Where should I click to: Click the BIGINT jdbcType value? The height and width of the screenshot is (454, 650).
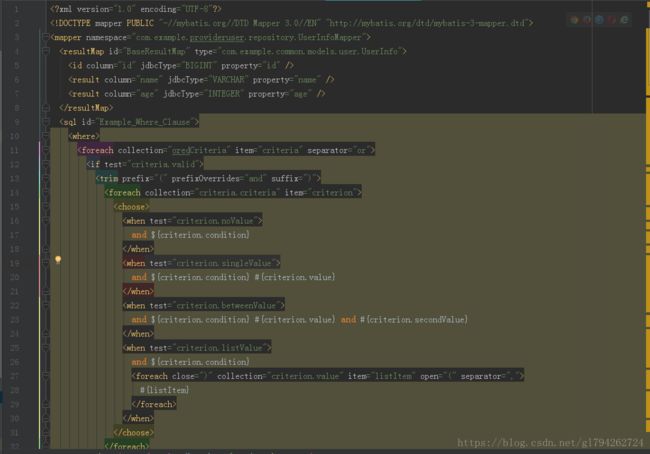pyautogui.click(x=199, y=66)
